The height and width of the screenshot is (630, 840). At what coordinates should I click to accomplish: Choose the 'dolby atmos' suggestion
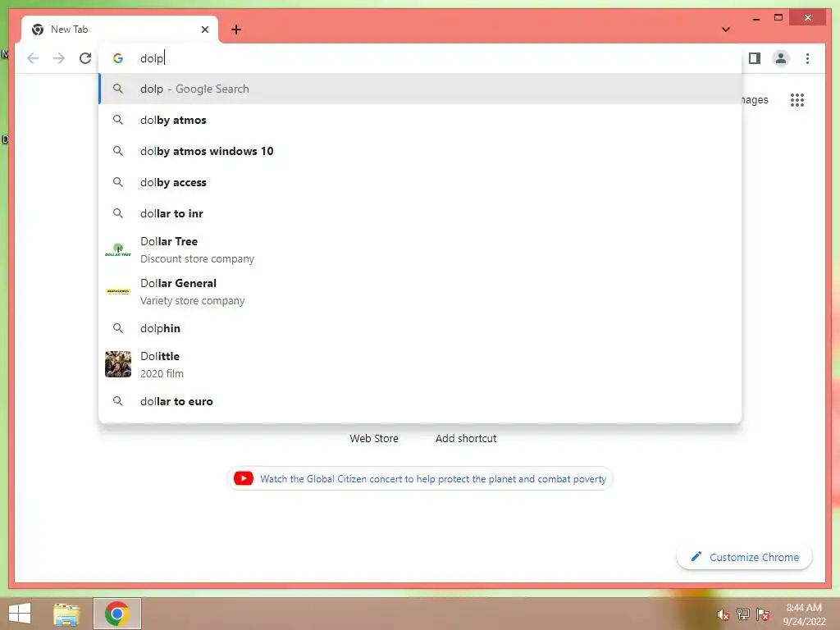pos(421,120)
